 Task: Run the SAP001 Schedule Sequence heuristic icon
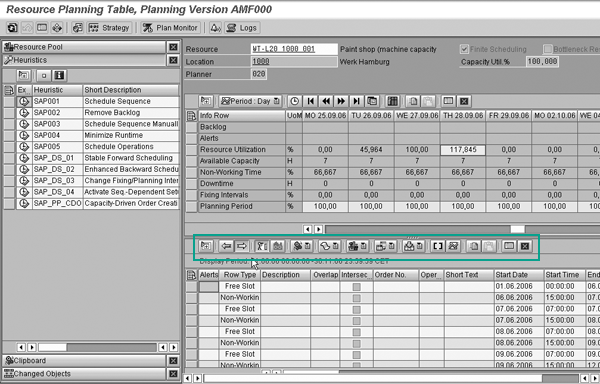click(x=24, y=101)
